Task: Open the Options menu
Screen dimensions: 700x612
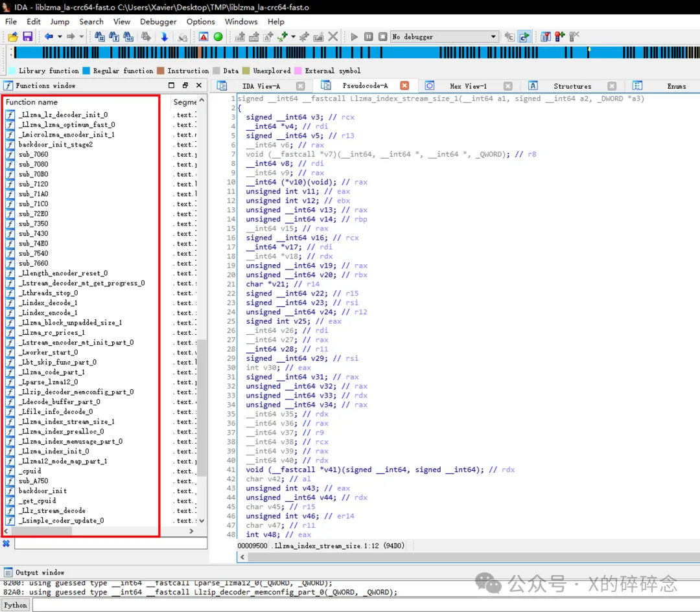Action: (200, 21)
